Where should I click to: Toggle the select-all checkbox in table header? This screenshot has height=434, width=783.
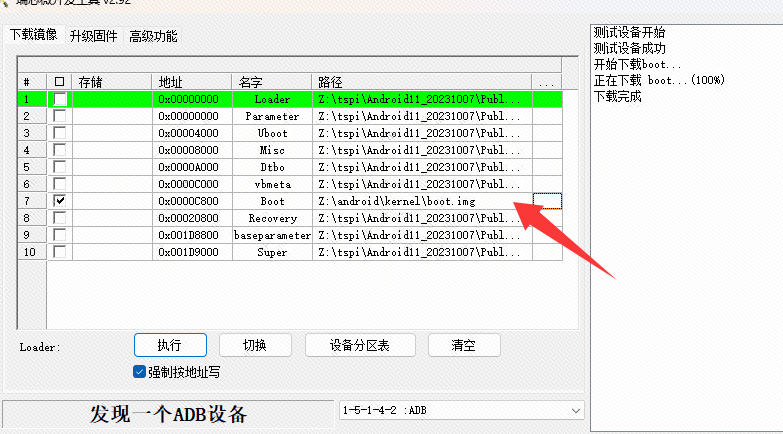point(59,81)
